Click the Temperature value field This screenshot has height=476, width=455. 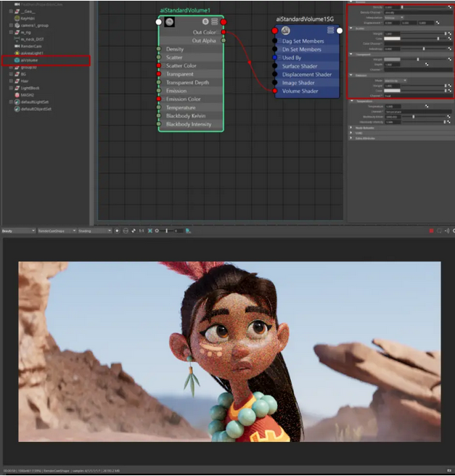click(x=393, y=106)
